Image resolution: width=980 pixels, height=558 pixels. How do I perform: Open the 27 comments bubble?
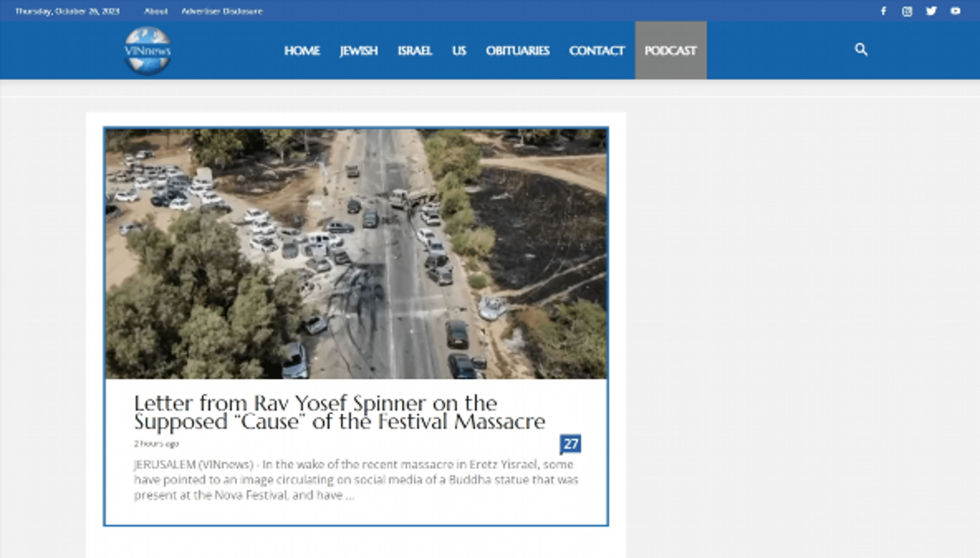(570, 444)
